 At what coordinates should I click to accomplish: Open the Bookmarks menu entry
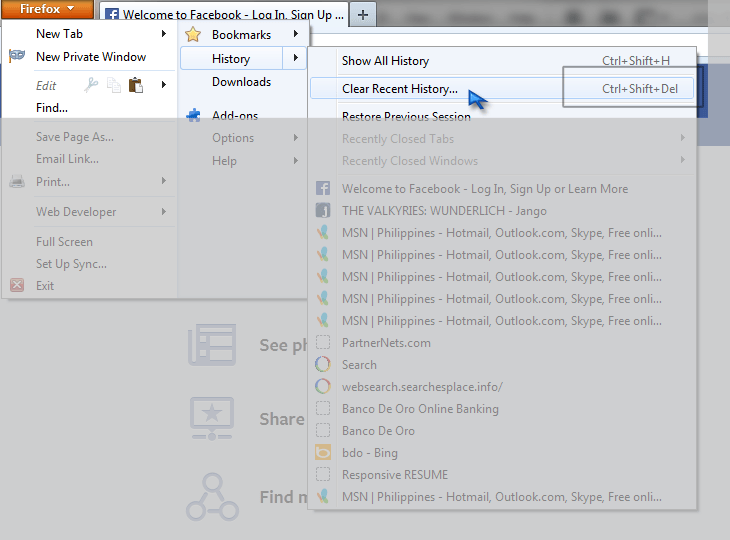(241, 35)
